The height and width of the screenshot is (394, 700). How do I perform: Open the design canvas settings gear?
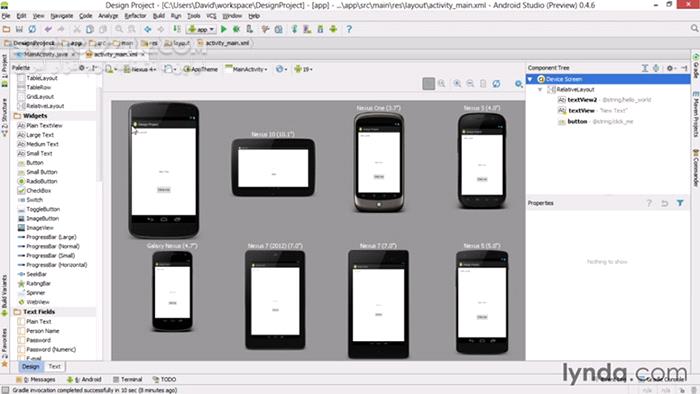[518, 84]
